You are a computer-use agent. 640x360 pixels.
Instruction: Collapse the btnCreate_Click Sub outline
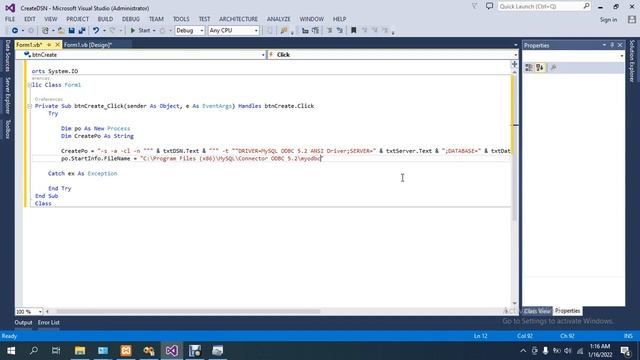29,106
